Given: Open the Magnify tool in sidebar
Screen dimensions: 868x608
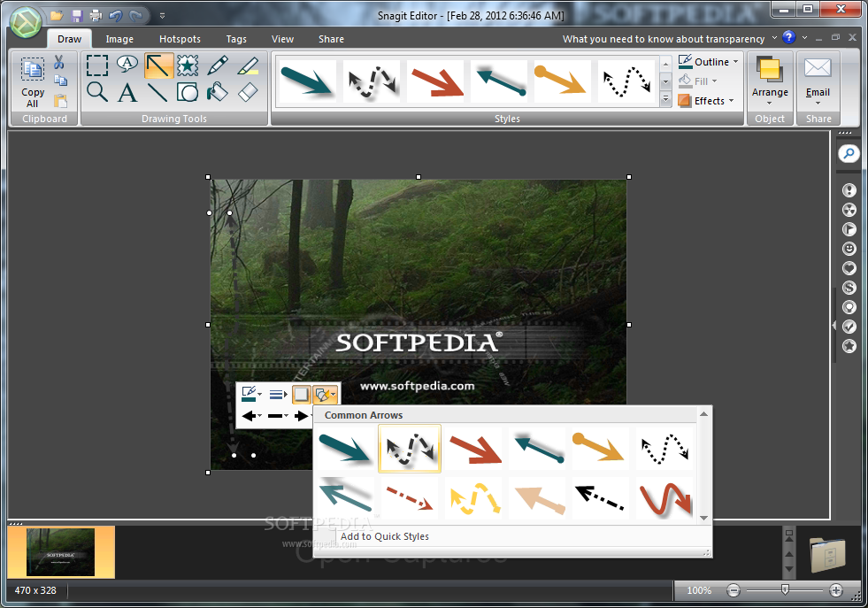Looking at the screenshot, I should [849, 153].
